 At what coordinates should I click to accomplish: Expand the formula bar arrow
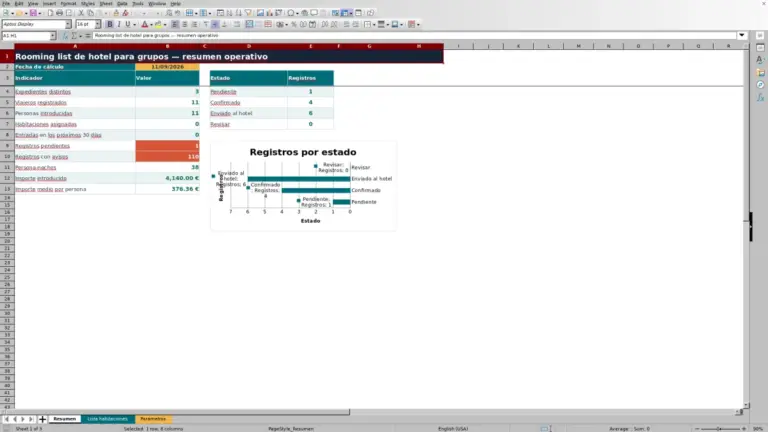(742, 35)
